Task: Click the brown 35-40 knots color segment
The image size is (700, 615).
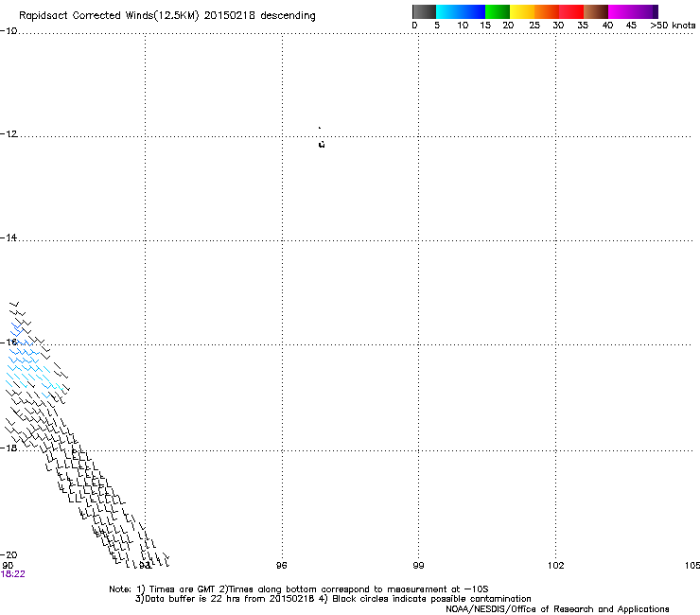Action: (596, 11)
